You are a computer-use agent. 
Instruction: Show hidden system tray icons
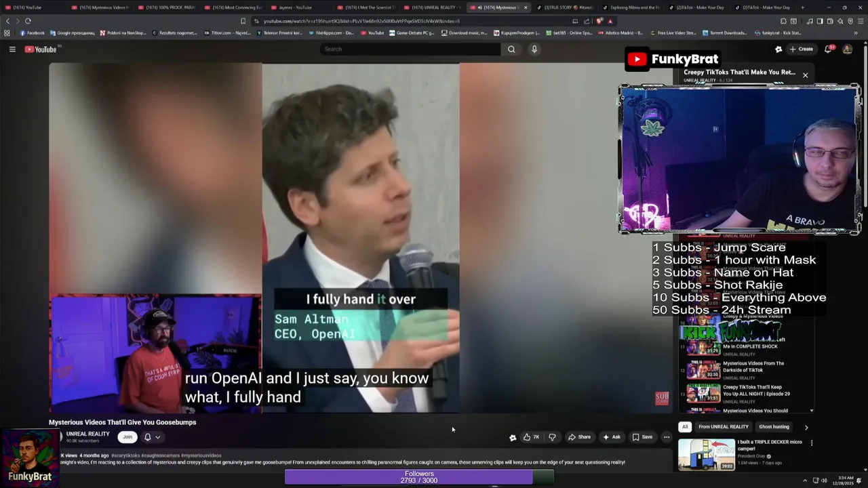tap(806, 481)
